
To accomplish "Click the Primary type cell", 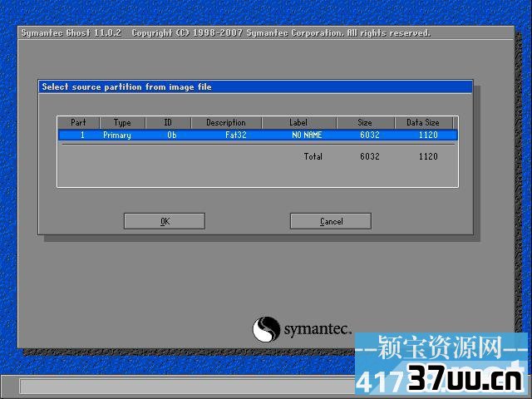I will coord(117,135).
